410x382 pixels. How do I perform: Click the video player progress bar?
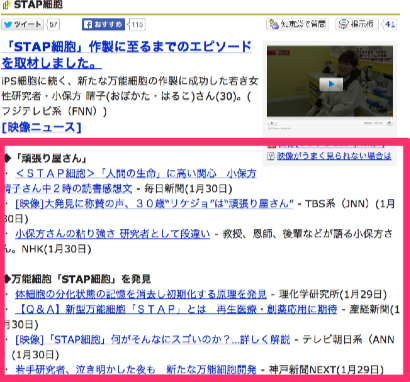click(x=320, y=123)
